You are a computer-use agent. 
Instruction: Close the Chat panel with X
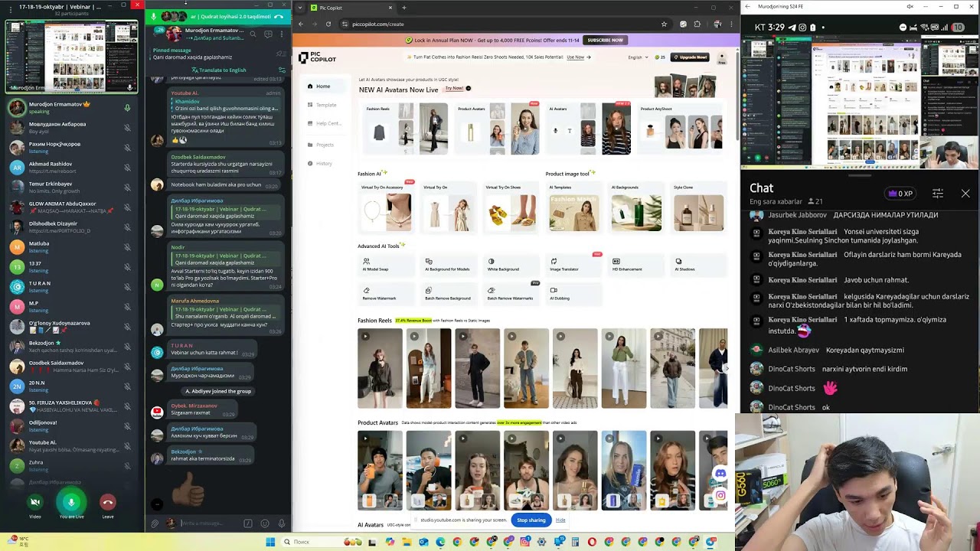(965, 194)
